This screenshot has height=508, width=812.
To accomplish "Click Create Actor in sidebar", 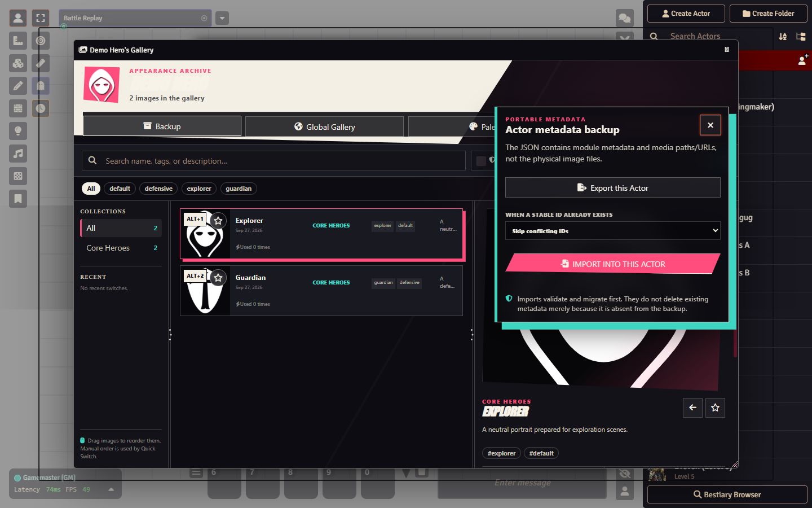I will [x=686, y=14].
